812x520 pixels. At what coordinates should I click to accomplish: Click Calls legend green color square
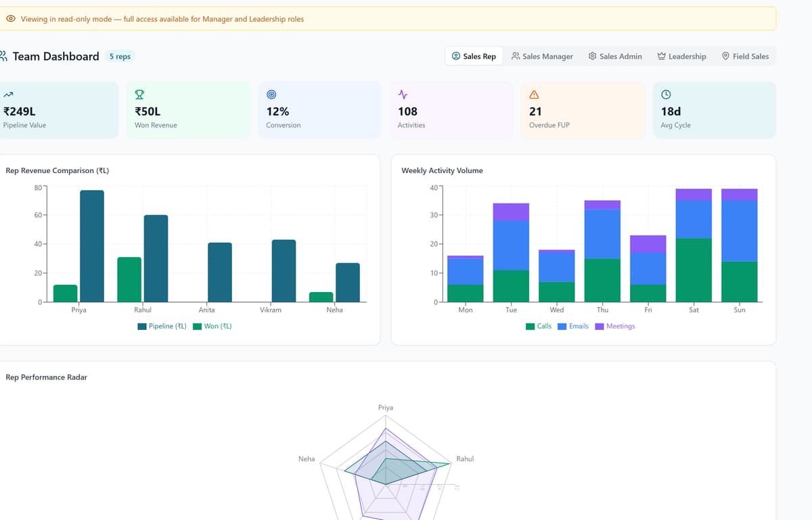tap(531, 327)
